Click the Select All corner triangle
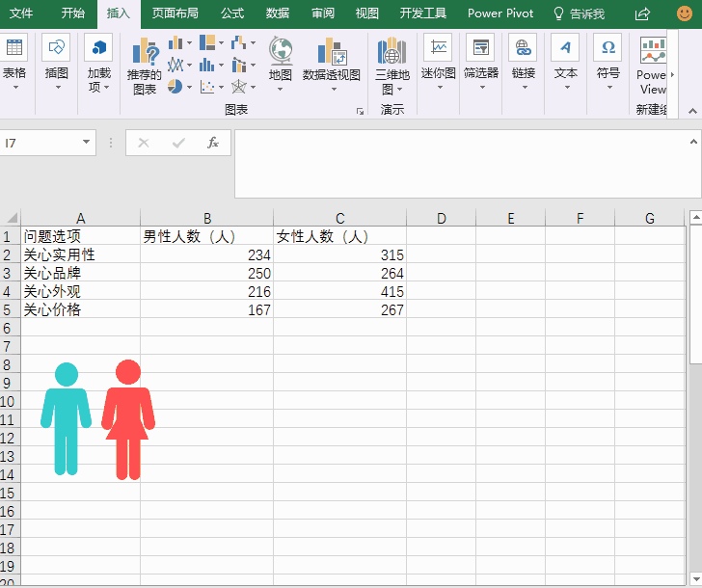 [x=11, y=218]
